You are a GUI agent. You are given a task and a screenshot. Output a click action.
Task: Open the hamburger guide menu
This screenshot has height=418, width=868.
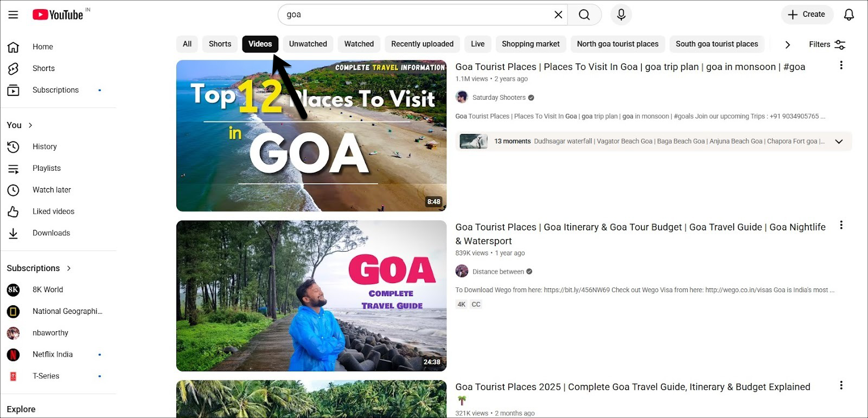pyautogui.click(x=13, y=15)
